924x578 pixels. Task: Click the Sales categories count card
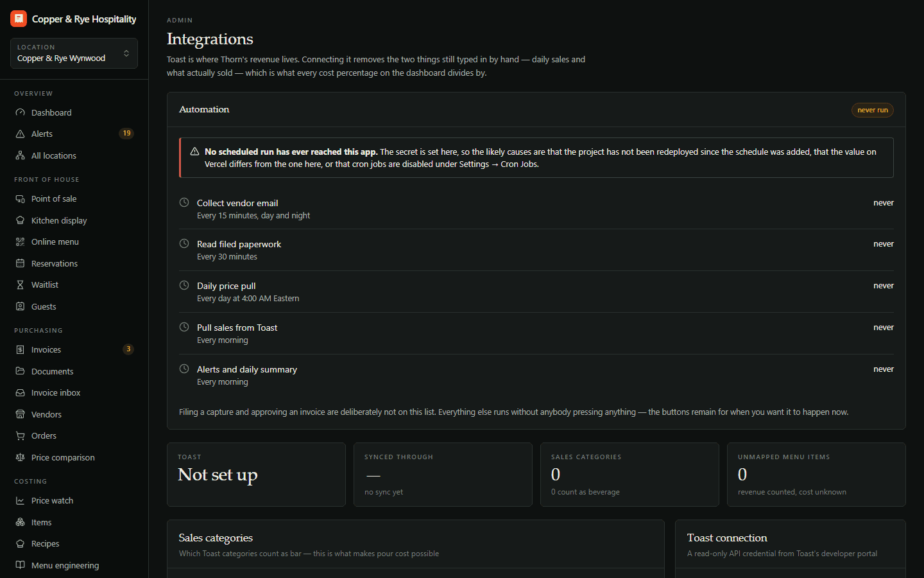click(629, 475)
